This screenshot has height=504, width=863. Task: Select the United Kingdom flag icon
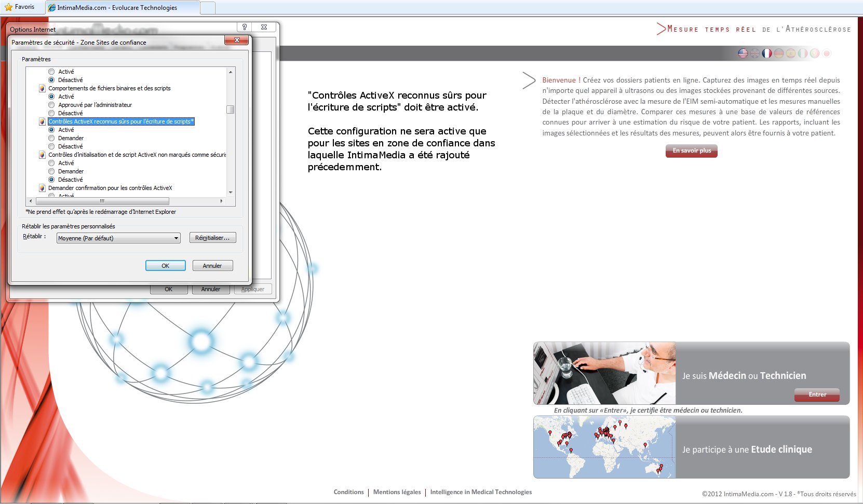pos(755,53)
